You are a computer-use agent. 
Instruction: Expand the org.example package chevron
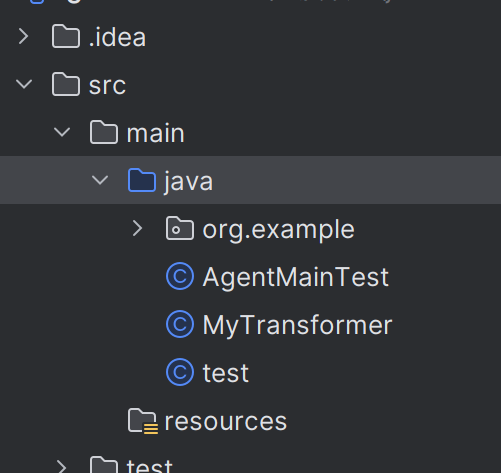tap(137, 228)
